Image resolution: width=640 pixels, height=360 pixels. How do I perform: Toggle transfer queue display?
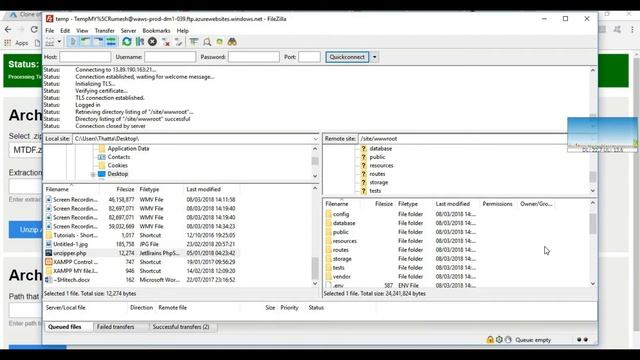pos(111,42)
